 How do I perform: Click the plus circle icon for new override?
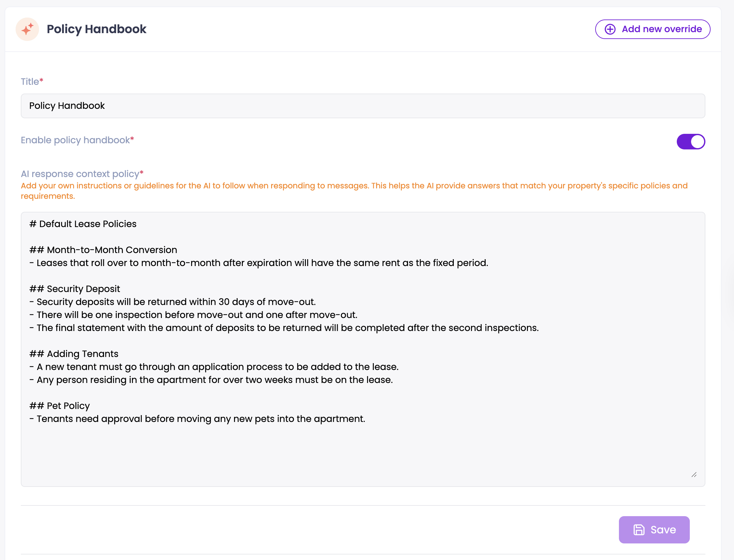click(610, 29)
